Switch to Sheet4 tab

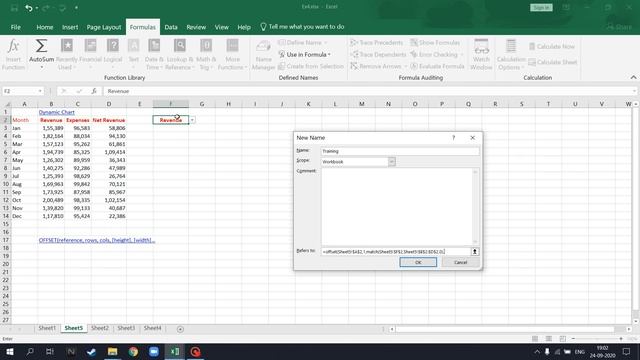click(x=152, y=328)
